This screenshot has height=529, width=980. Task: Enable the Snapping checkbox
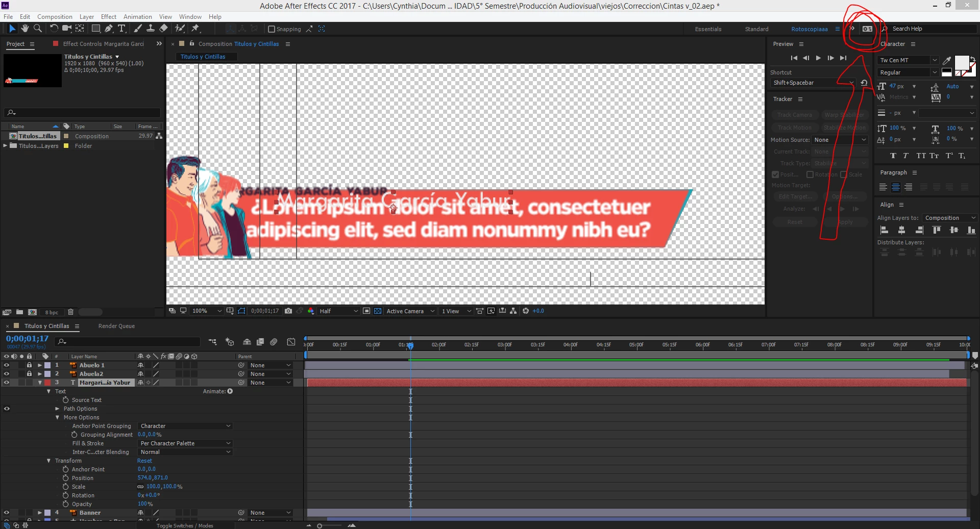[x=272, y=29]
